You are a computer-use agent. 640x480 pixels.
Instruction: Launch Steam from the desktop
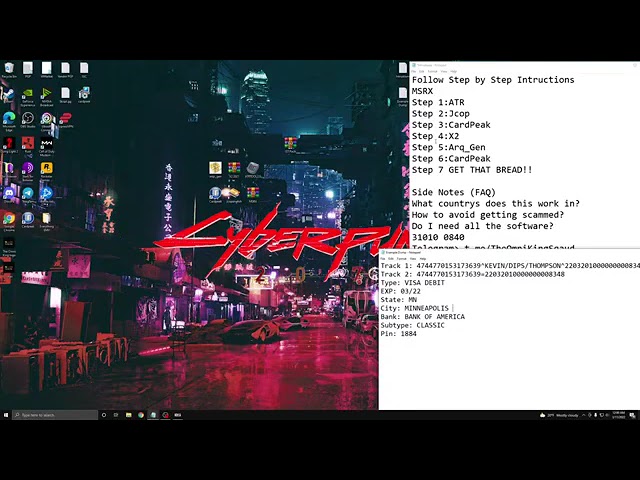7,95
